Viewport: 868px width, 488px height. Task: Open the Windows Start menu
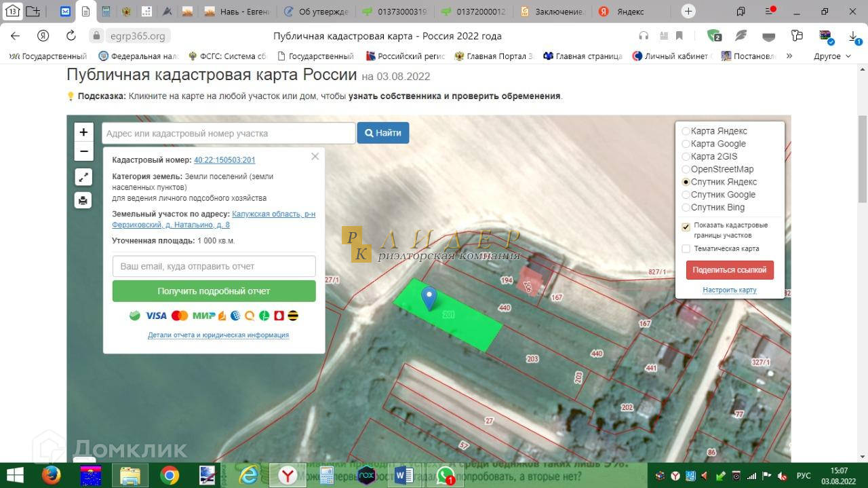click(15, 475)
